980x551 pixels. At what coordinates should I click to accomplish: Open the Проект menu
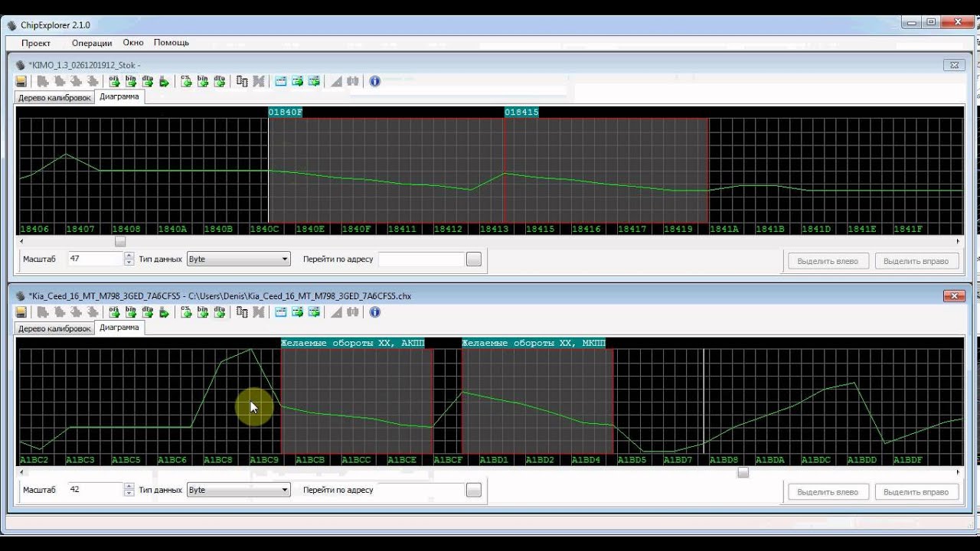click(36, 43)
